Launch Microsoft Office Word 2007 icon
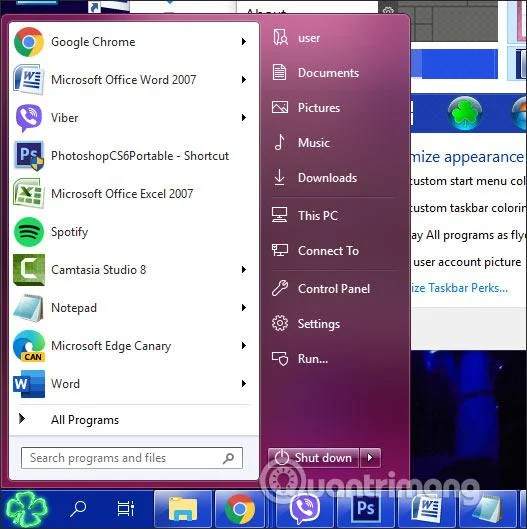Image resolution: width=527 pixels, height=529 pixels. (29, 80)
